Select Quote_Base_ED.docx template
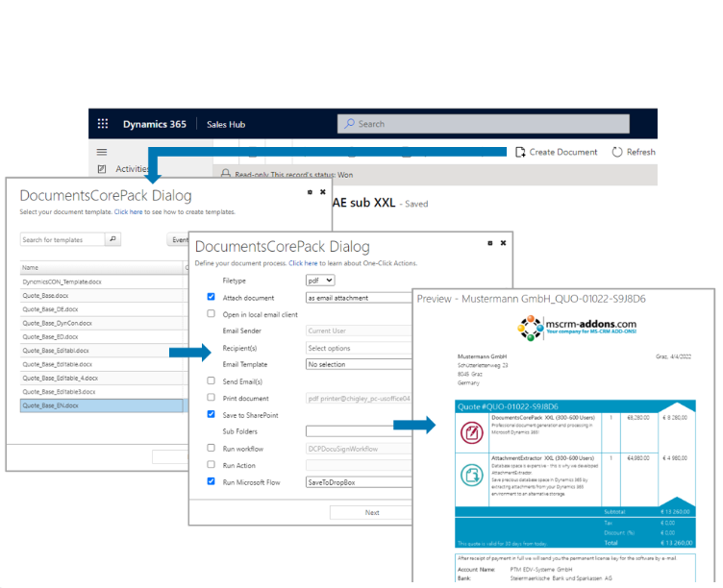The width and height of the screenshot is (723, 588). click(102, 337)
